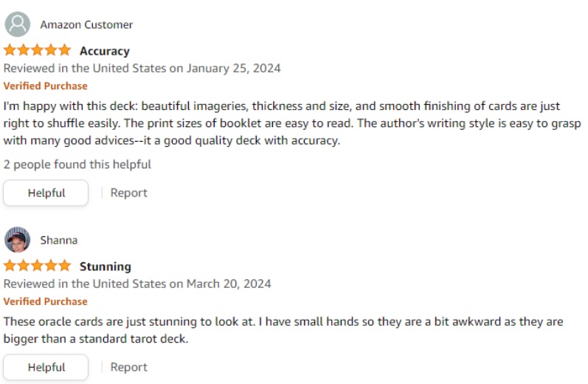Click Verified Purchase label under Accuracy review
This screenshot has width=588, height=384.
[45, 86]
